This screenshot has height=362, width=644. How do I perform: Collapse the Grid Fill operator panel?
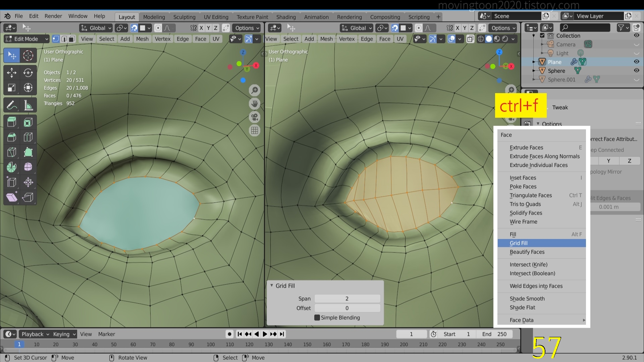click(272, 286)
